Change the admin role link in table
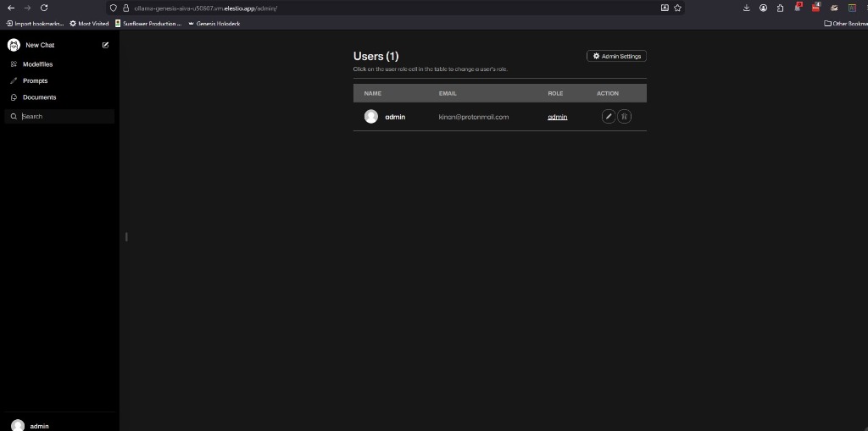This screenshot has width=868, height=431. click(558, 117)
